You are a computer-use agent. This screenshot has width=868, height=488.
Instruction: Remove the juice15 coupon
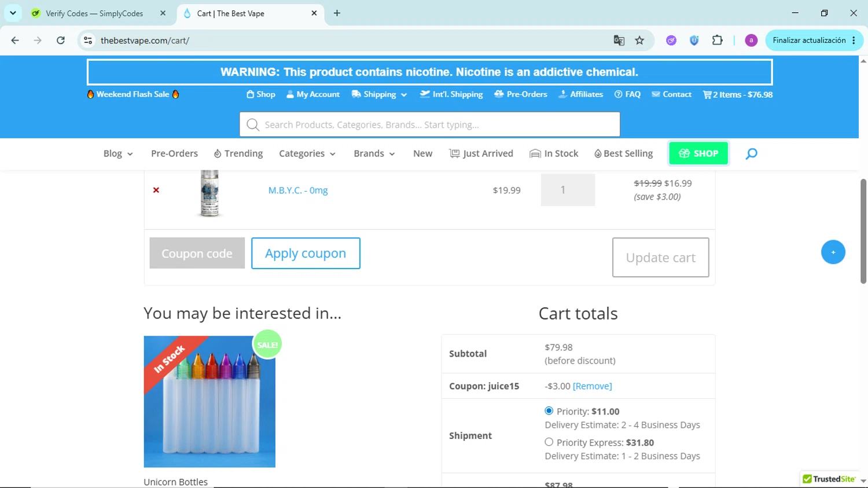coord(593,386)
